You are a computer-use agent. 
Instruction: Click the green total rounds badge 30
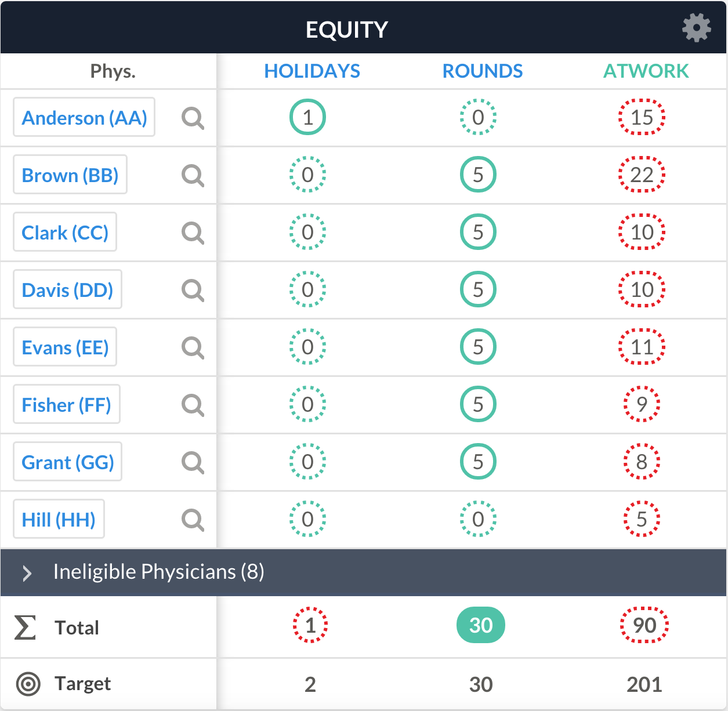(x=481, y=625)
